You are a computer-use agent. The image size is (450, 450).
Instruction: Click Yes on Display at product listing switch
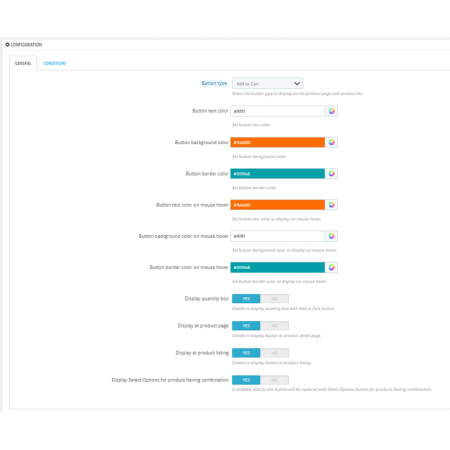pos(246,353)
